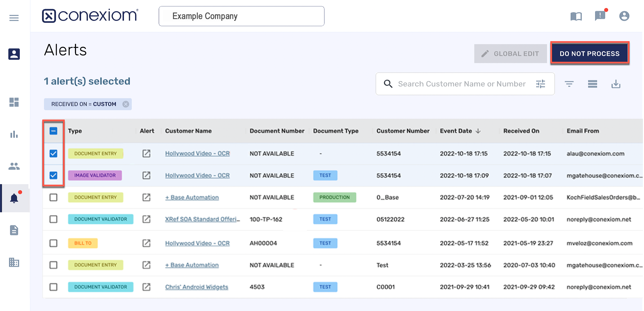The width and height of the screenshot is (644, 311).
Task: Open the filter list icon
Action: point(569,84)
